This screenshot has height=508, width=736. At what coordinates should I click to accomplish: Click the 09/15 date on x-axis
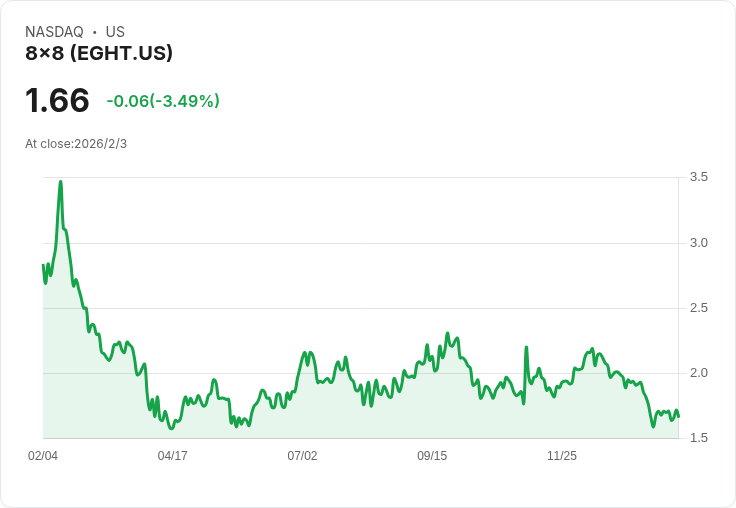pyautogui.click(x=432, y=456)
